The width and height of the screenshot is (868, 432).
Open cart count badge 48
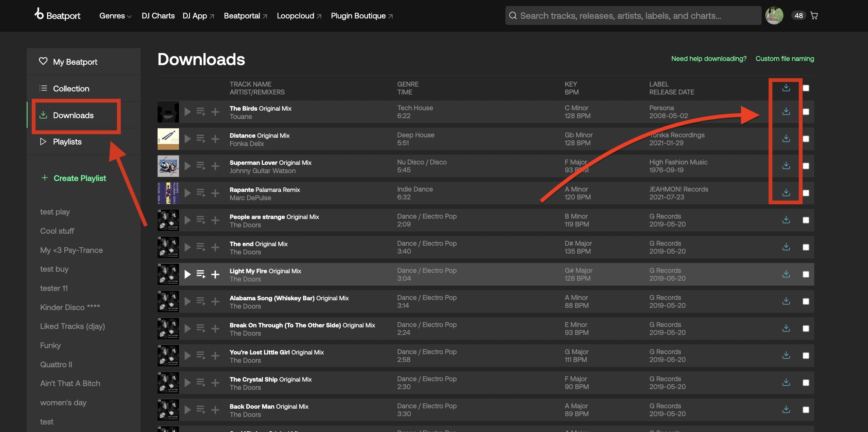click(x=799, y=15)
